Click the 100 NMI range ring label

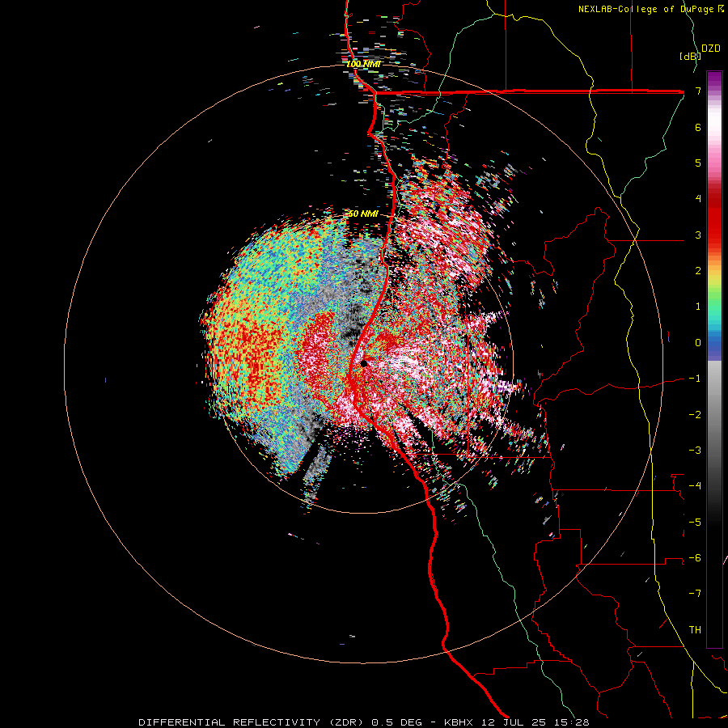coord(363,64)
